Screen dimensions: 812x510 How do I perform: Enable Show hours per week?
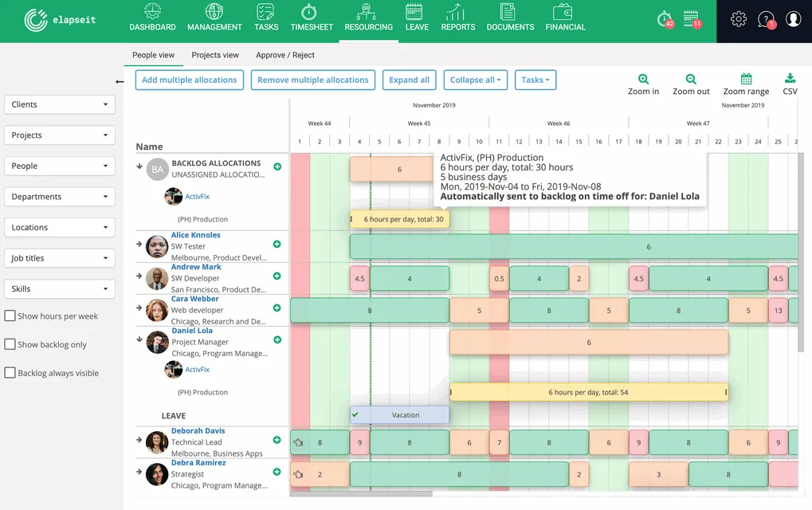pyautogui.click(x=10, y=316)
